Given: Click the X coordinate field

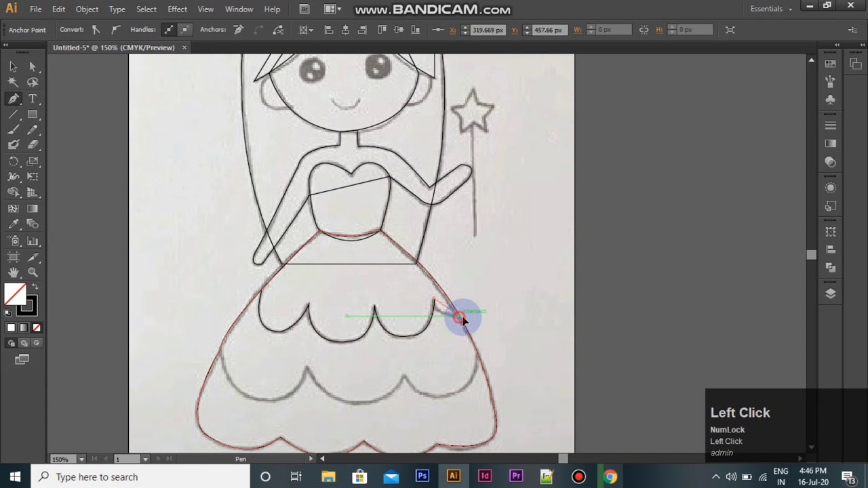Looking at the screenshot, I should (488, 30).
